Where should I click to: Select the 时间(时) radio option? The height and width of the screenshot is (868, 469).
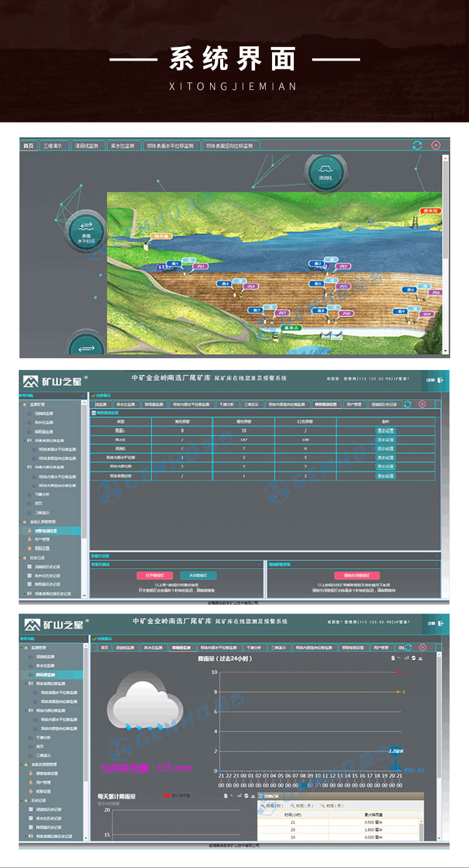(x=270, y=807)
